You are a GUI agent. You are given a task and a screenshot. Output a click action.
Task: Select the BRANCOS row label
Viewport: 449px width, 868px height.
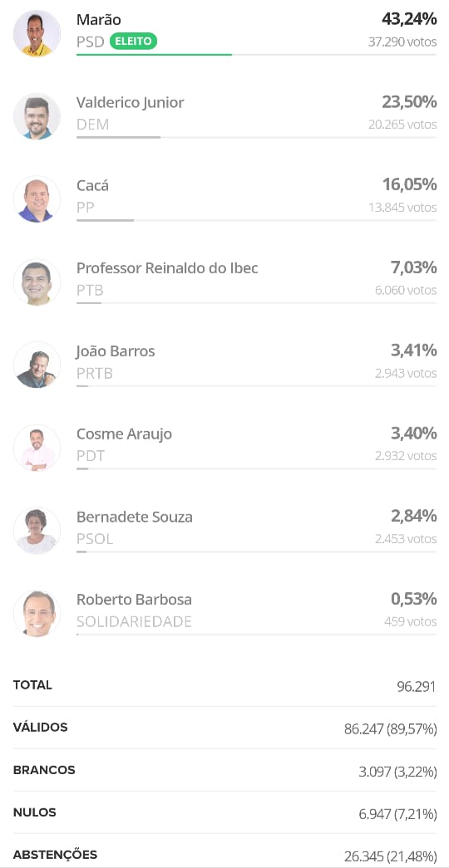click(x=44, y=770)
